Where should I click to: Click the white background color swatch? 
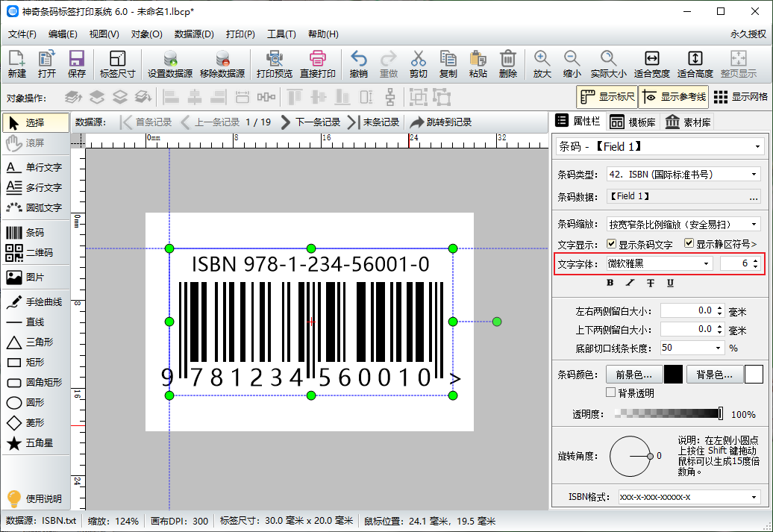tap(754, 375)
